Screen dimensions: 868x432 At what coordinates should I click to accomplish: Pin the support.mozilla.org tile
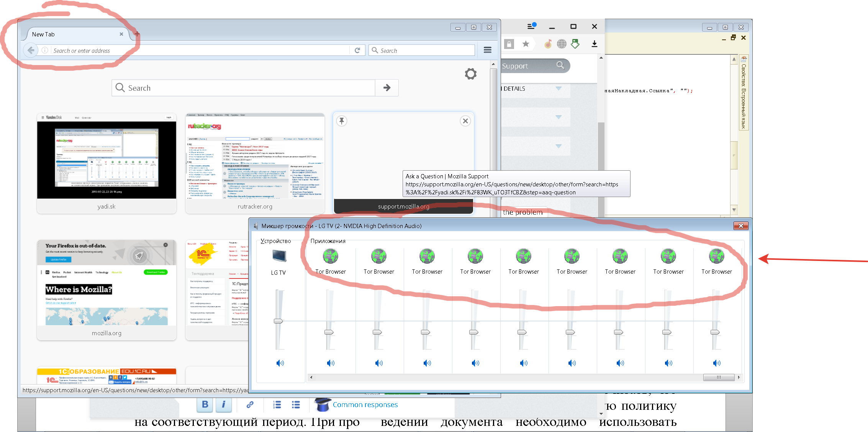[342, 121]
